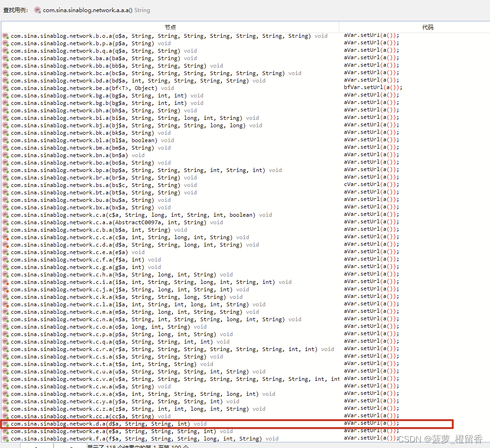Click the method icon of the network.bi.a row

(x=6, y=118)
